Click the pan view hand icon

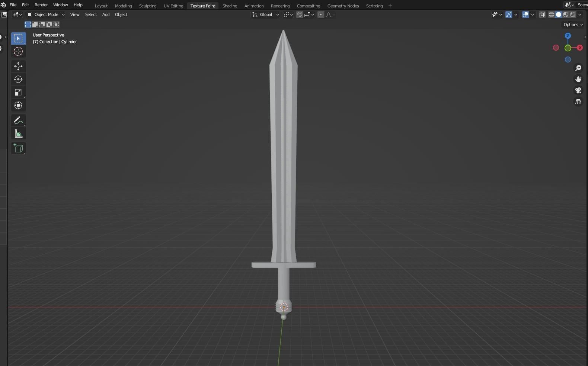(578, 79)
